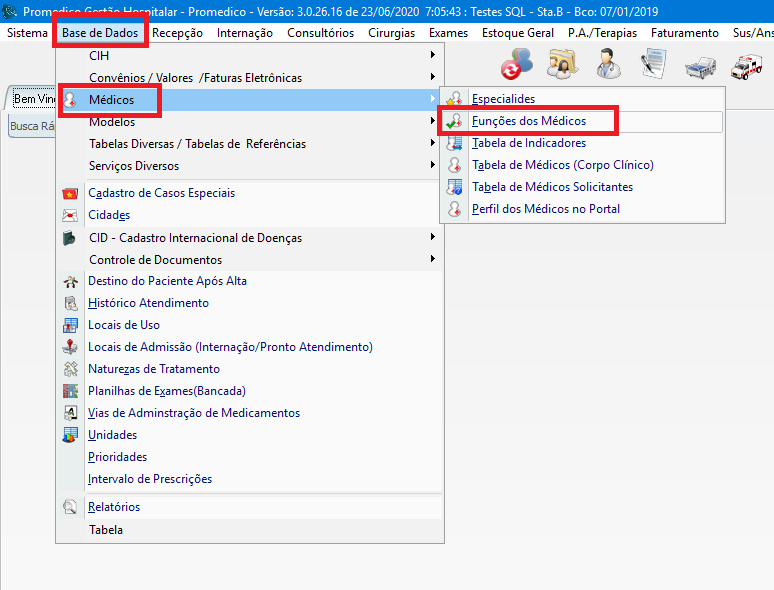
Task: Click the Relatórios magnifier icon
Action: [70, 507]
